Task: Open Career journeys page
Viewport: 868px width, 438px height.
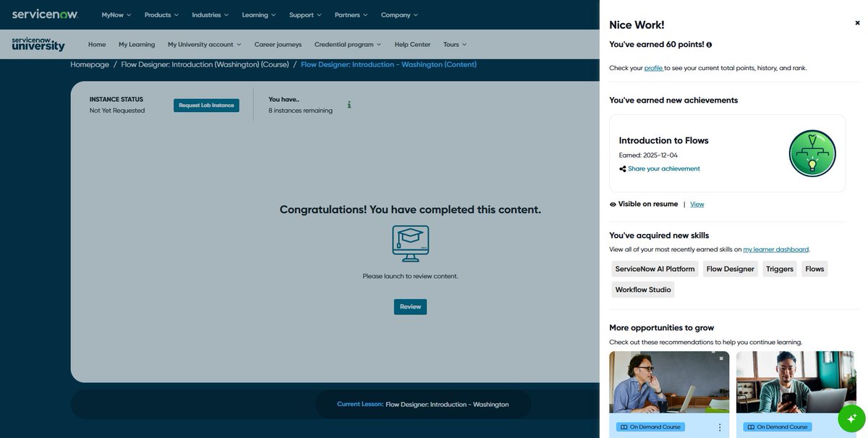Action: [278, 44]
